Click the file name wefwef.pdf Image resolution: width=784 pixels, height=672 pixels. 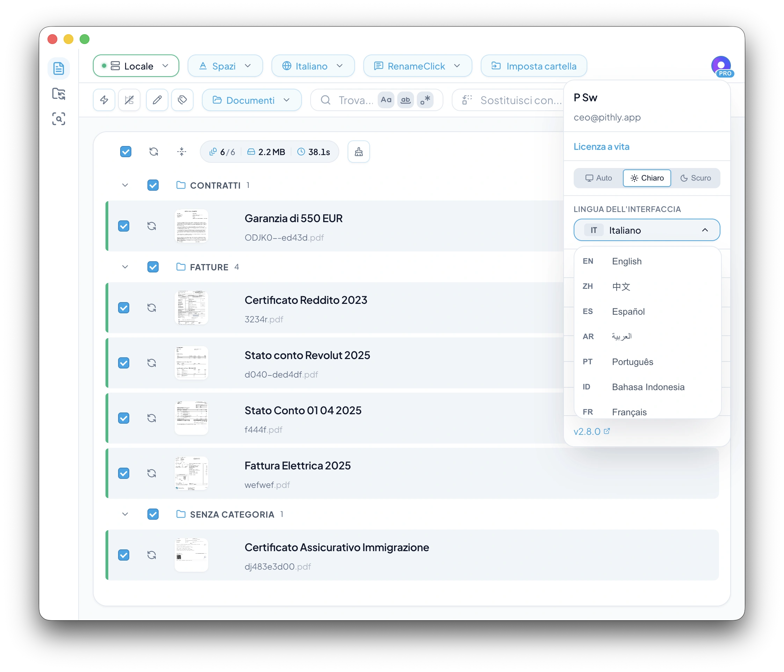[x=267, y=485]
